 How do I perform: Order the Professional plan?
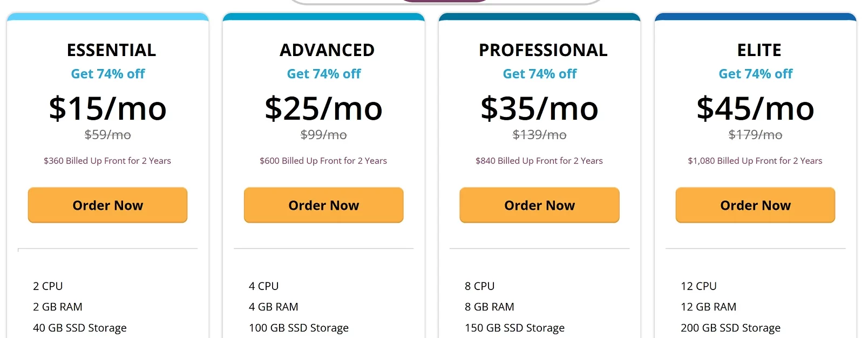(539, 205)
